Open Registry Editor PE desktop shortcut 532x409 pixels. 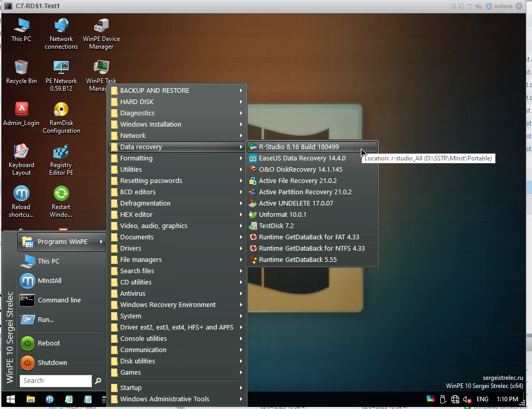[x=61, y=152]
